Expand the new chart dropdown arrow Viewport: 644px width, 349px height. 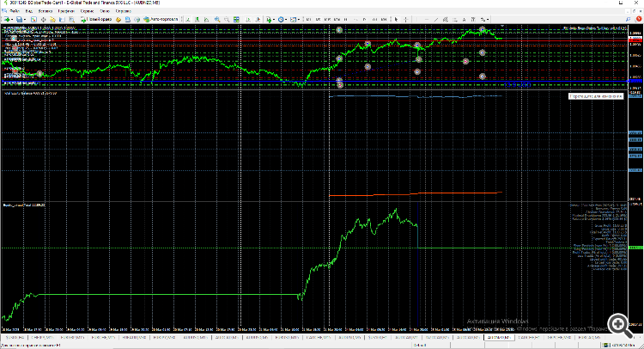[x=12, y=19]
